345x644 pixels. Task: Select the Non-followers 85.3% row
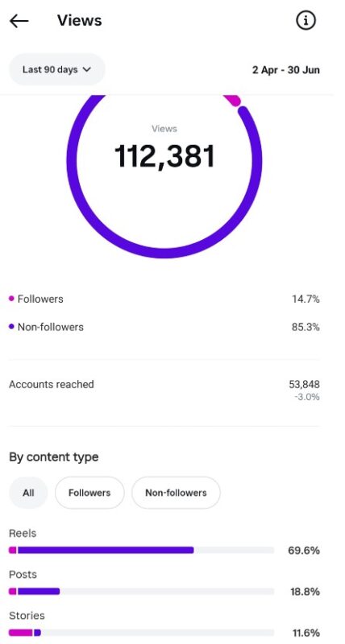pyautogui.click(x=164, y=328)
